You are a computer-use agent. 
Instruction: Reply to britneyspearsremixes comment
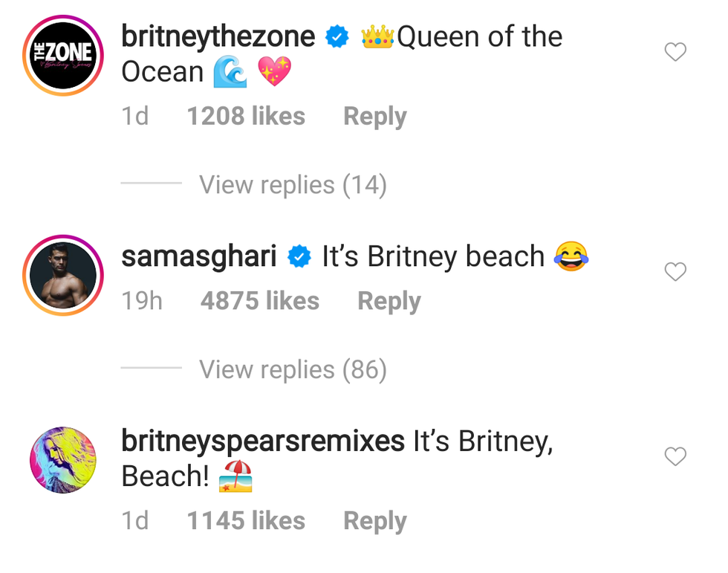[x=374, y=521]
